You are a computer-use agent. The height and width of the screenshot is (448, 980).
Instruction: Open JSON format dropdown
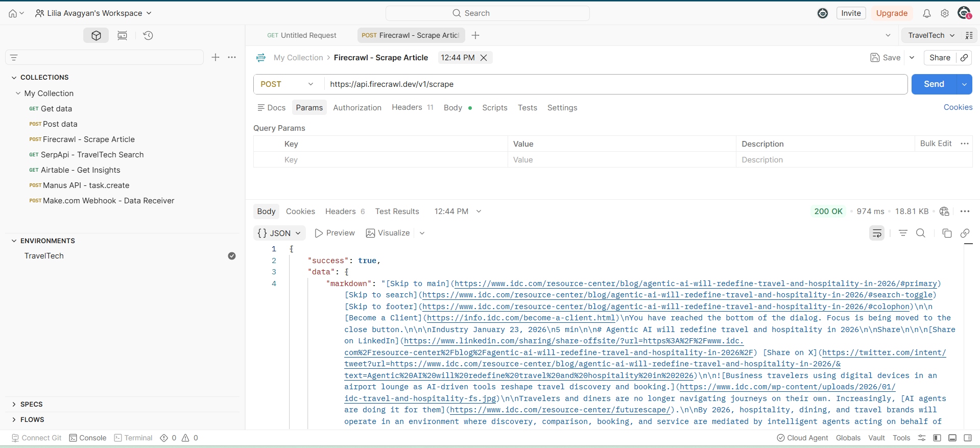[279, 233]
